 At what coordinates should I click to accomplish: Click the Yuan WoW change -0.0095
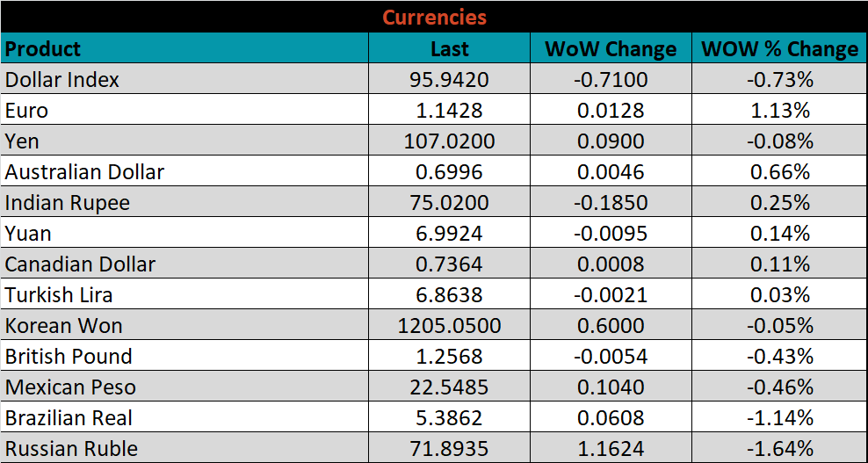click(x=611, y=234)
